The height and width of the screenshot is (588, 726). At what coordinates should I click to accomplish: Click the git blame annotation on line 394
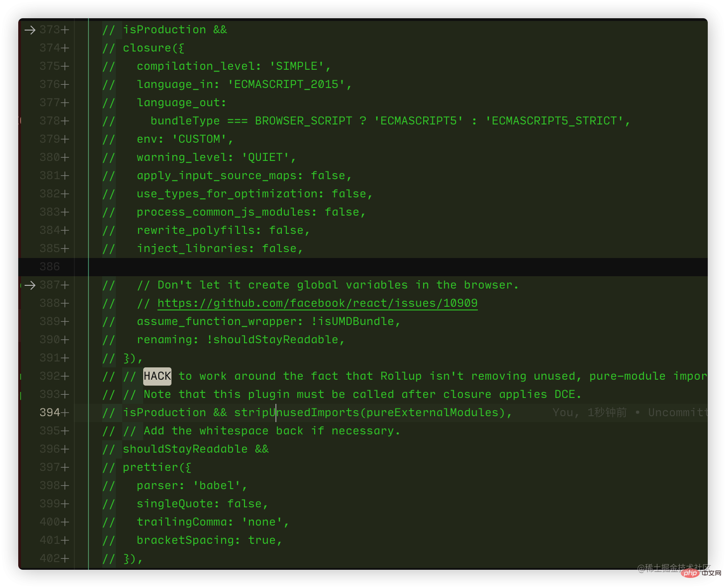click(629, 413)
